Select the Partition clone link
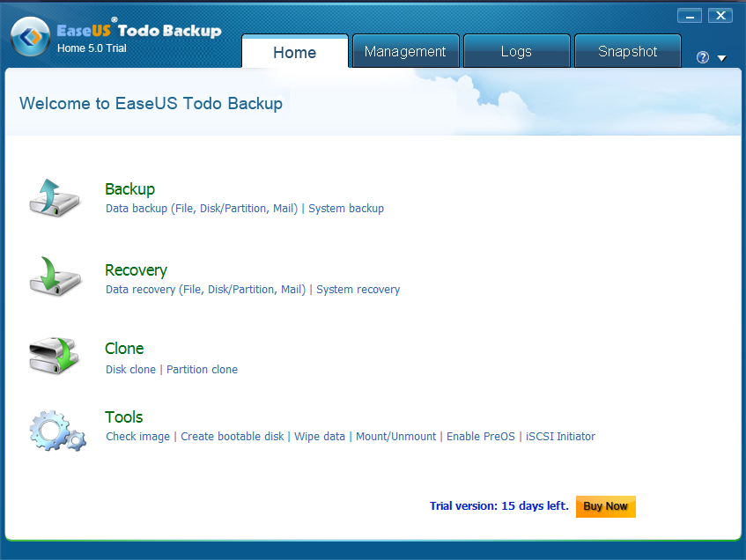This screenshot has width=746, height=560. [x=202, y=370]
